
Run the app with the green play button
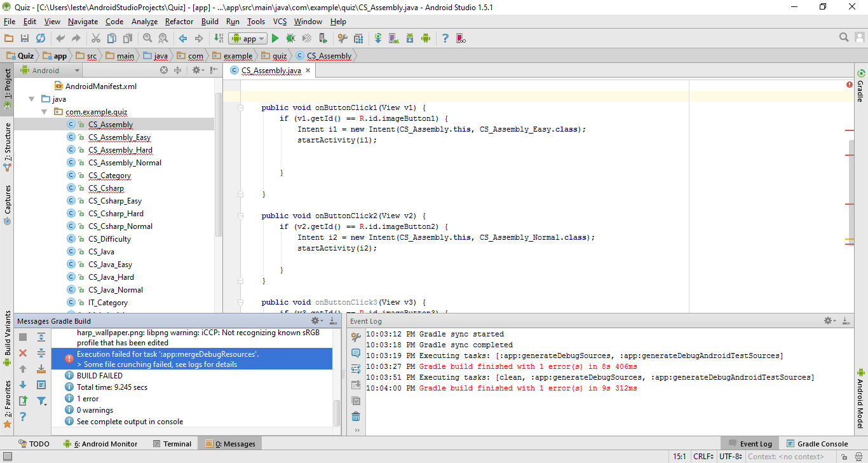click(275, 39)
